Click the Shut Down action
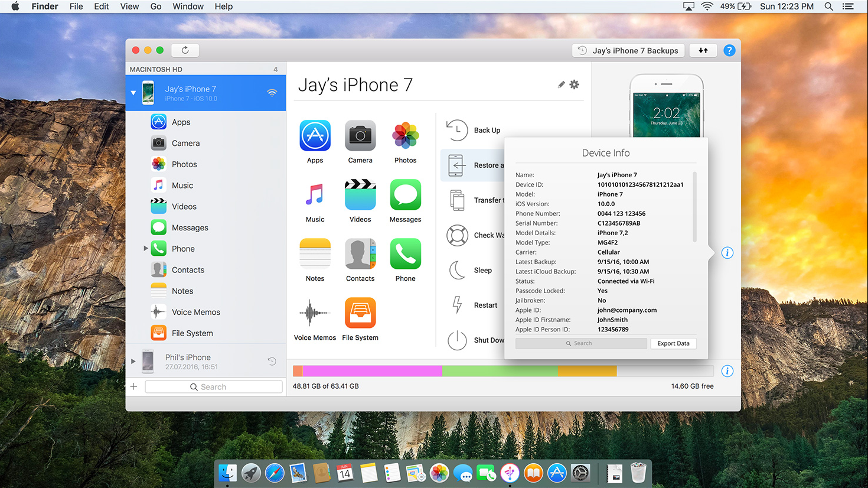This screenshot has width=868, height=488. coord(475,340)
